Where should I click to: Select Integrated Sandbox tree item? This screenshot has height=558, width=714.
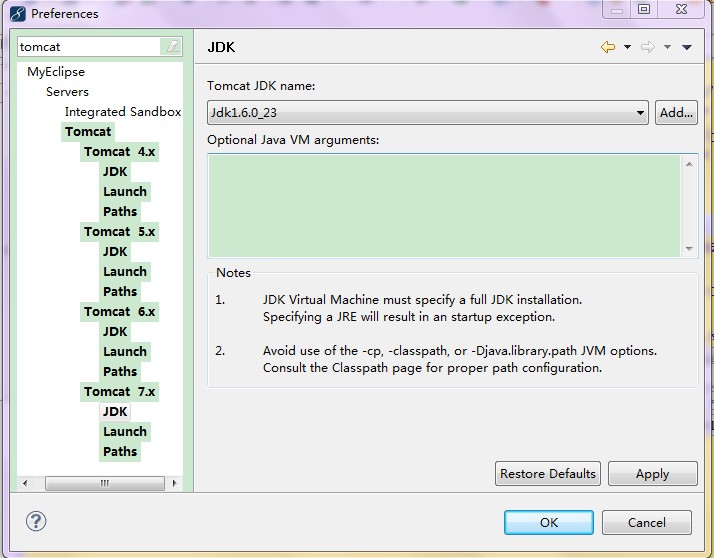(123, 112)
